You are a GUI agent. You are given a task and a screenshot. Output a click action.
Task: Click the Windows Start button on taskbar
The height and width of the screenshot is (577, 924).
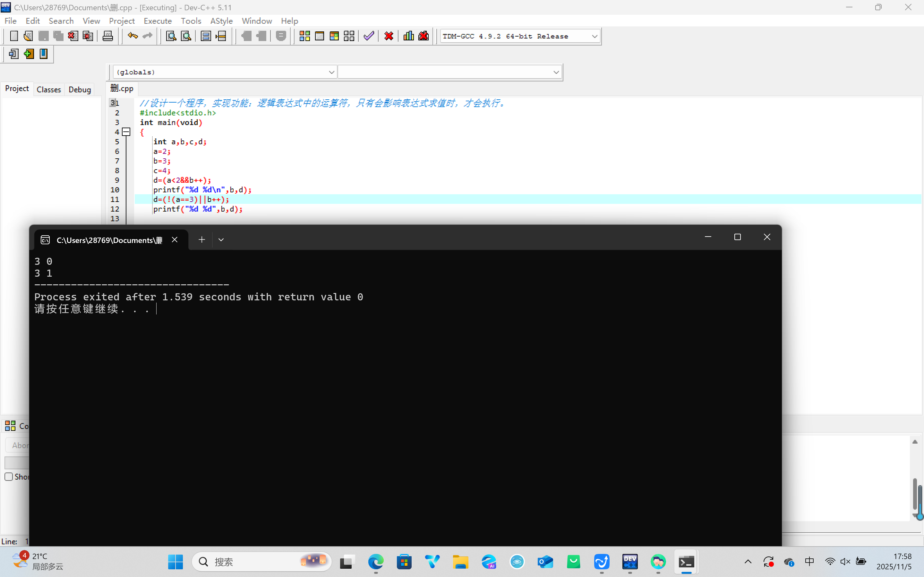(175, 562)
